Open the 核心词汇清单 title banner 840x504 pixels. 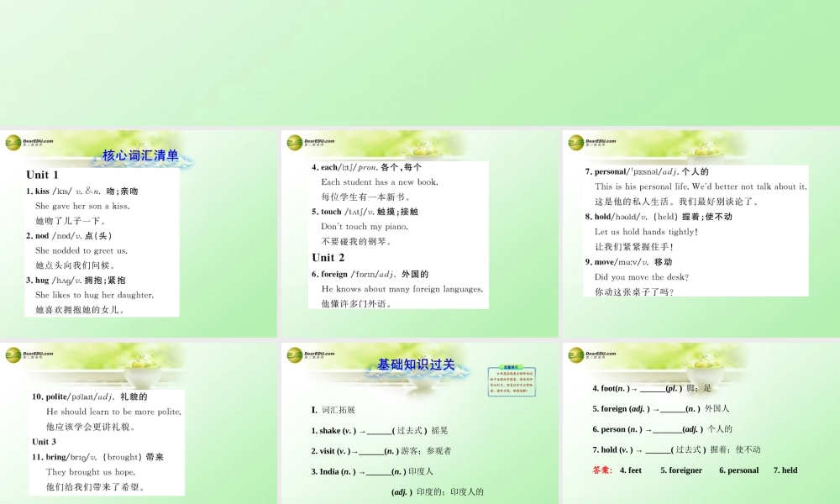143,155
